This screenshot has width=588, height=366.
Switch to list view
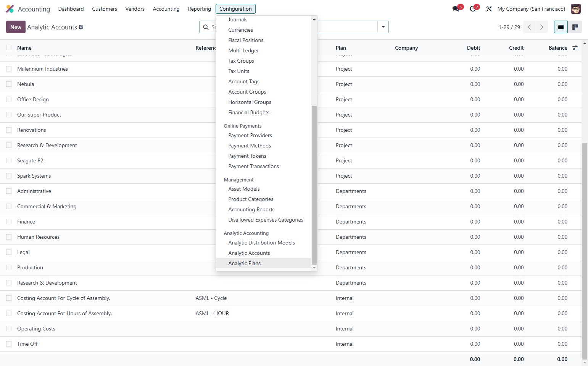561,27
